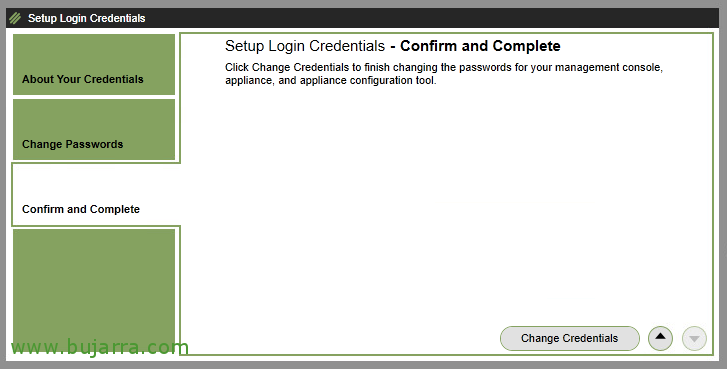This screenshot has height=369, width=727.
Task: Select the Confirm and Complete step
Action: [96, 195]
